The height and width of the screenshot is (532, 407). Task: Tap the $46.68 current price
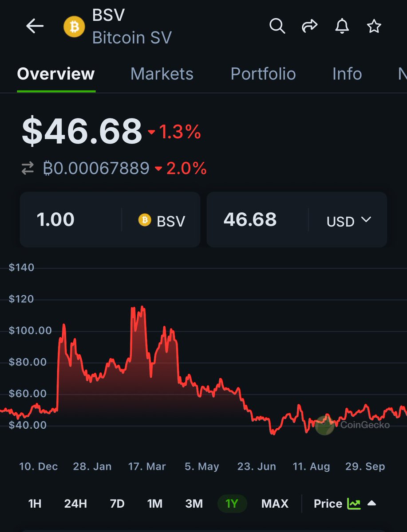pyautogui.click(x=82, y=132)
